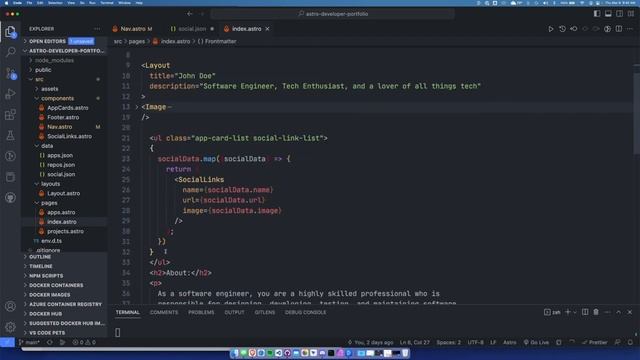640x360 pixels.
Task: Click the Go Live status bar button
Action: (536, 342)
